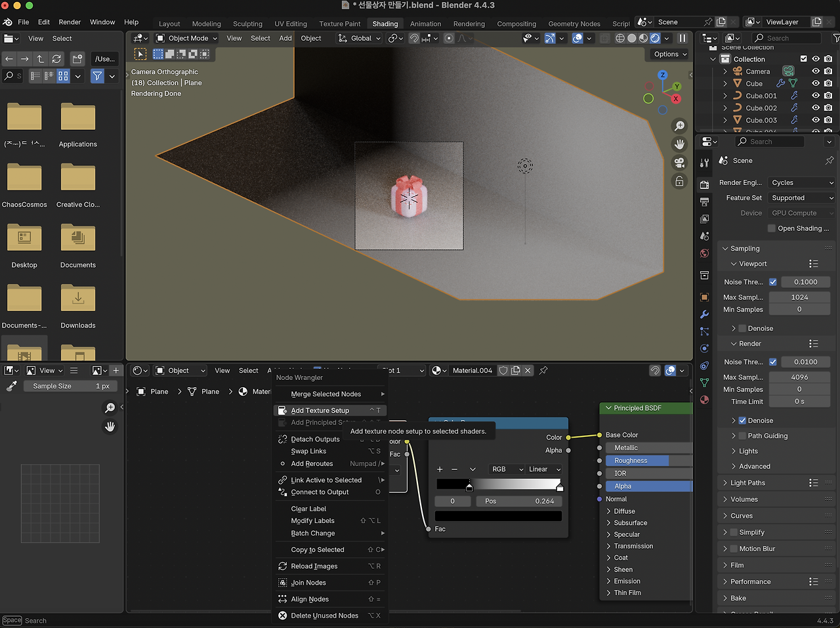The width and height of the screenshot is (840, 628).
Task: Open the Render Engine Cycles dropdown
Action: [x=801, y=183]
